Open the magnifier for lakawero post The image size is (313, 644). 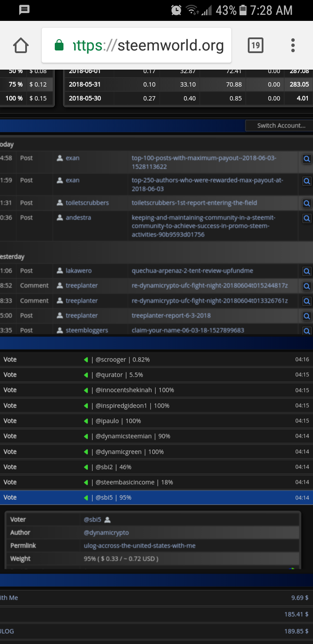click(307, 272)
